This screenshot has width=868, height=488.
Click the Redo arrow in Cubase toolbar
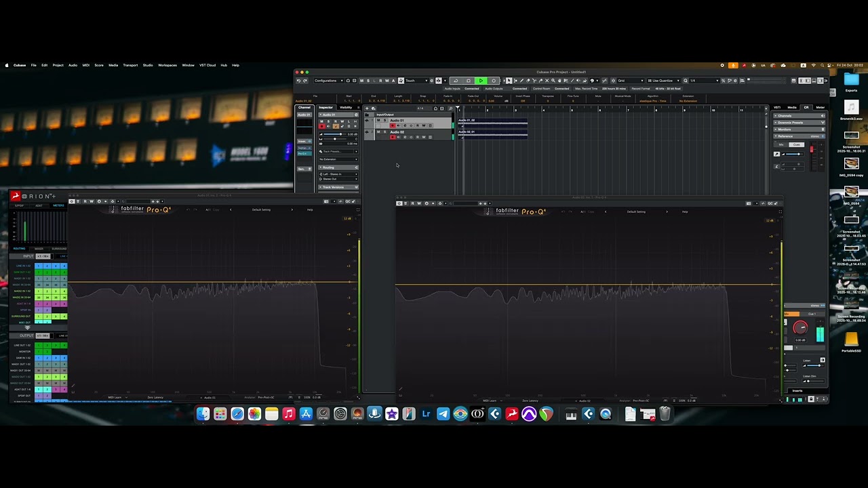305,81
